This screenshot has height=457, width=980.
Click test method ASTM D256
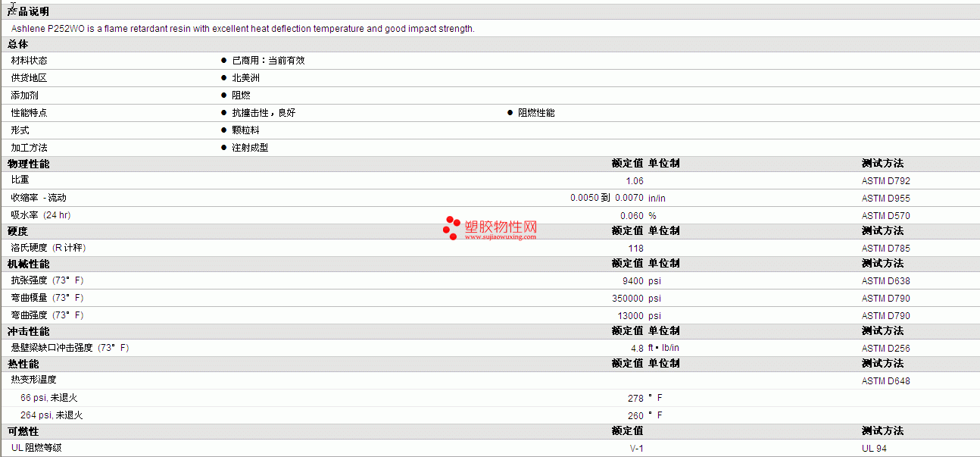pos(886,349)
